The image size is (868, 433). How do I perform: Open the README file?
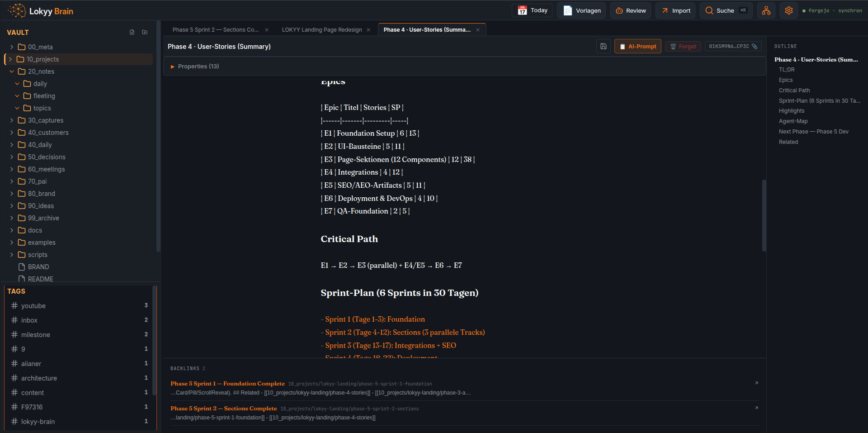coord(79,279)
